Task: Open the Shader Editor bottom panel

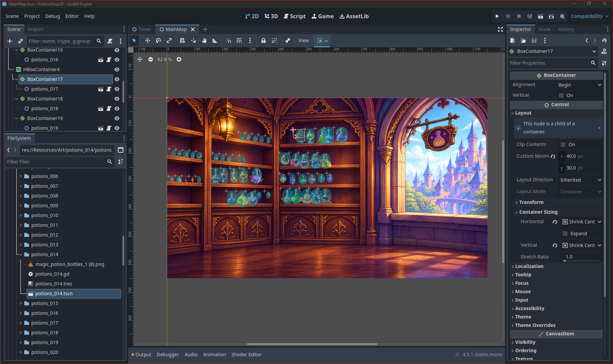Action: [246, 355]
